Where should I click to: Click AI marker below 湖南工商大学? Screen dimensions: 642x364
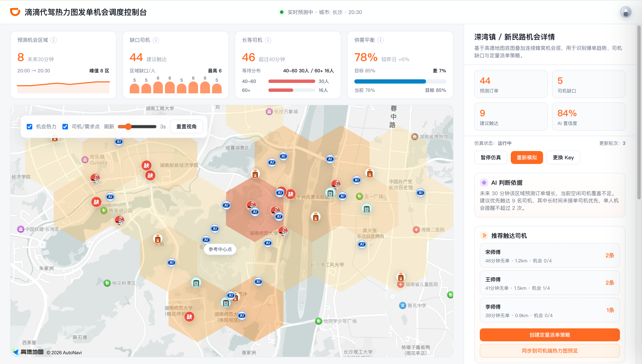point(119,141)
